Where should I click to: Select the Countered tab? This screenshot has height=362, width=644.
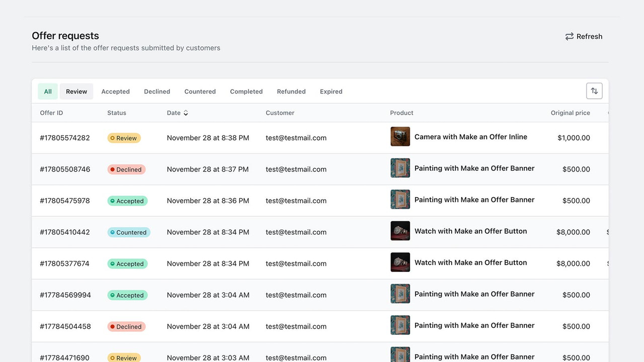pos(200,91)
